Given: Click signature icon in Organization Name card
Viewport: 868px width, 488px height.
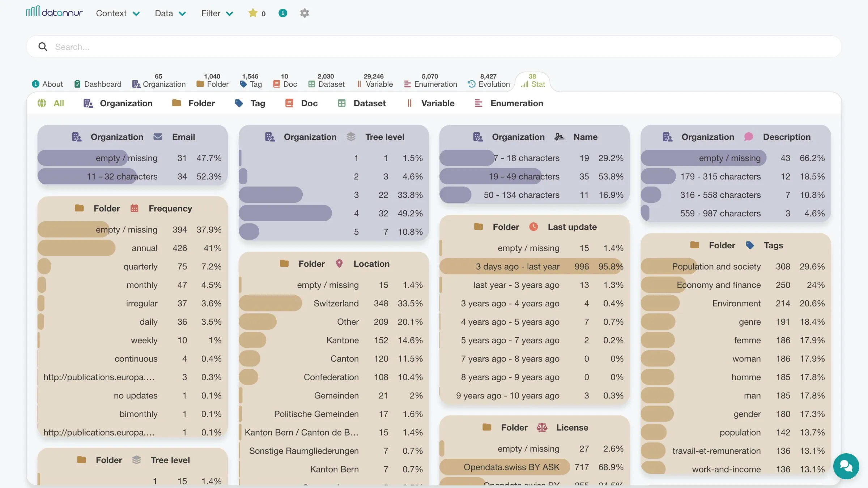Looking at the screenshot, I should pos(559,137).
